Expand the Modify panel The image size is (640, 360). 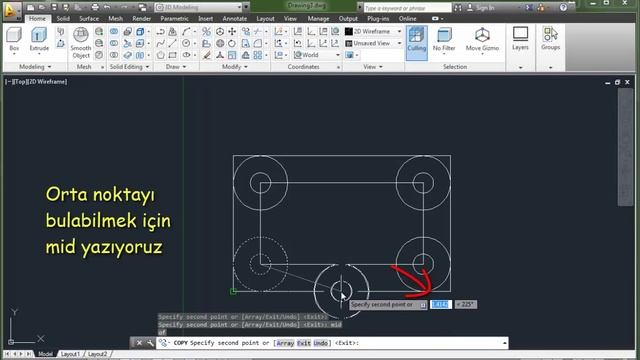(235, 67)
